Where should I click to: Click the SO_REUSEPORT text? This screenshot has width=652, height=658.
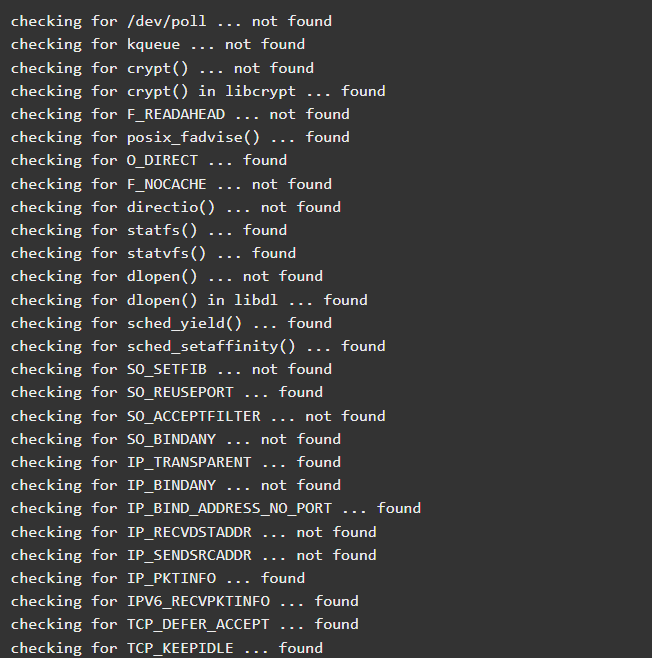[x=180, y=393]
